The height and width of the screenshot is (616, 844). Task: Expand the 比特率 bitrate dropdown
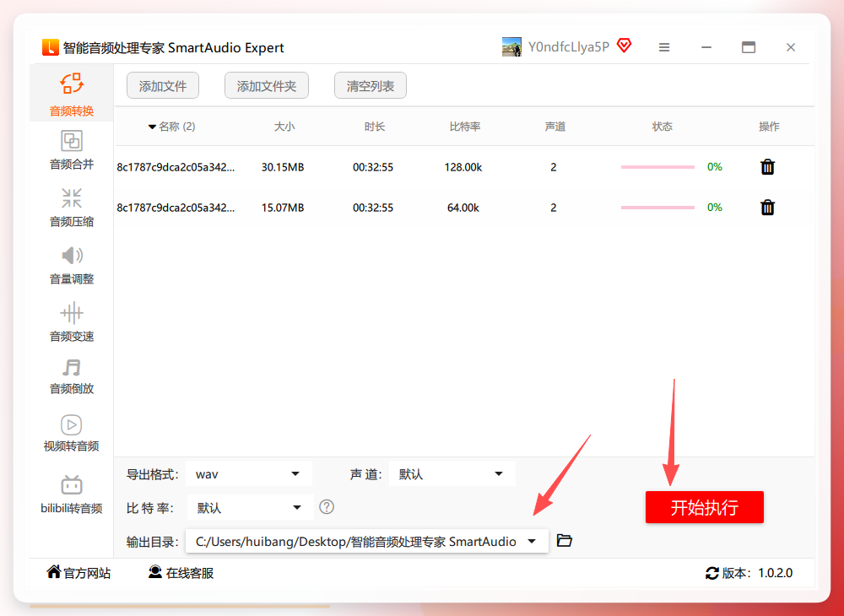click(251, 507)
